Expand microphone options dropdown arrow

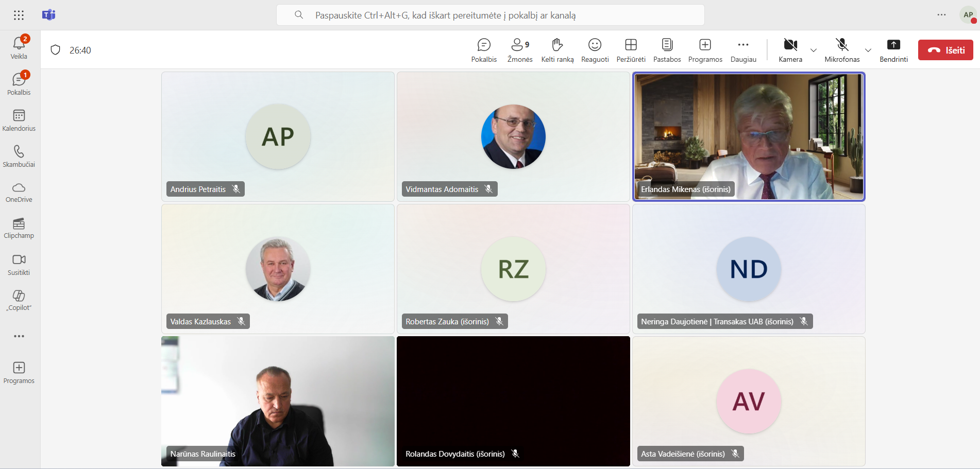[868, 50]
